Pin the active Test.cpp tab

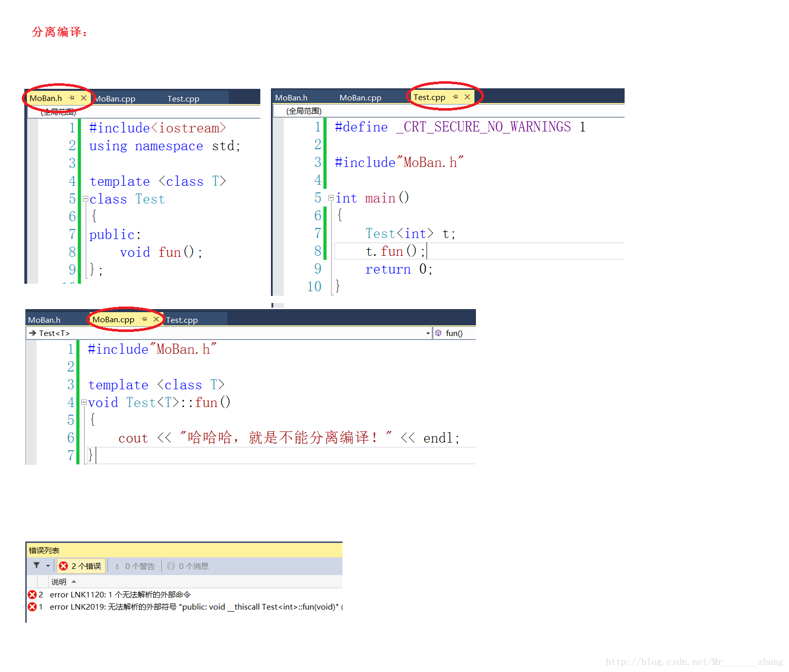[455, 96]
